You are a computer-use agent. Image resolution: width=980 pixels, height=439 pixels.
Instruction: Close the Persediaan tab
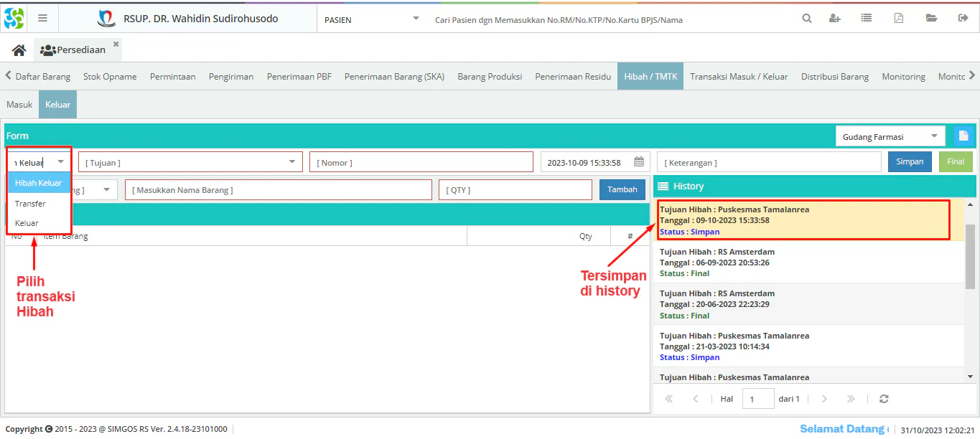(116, 44)
